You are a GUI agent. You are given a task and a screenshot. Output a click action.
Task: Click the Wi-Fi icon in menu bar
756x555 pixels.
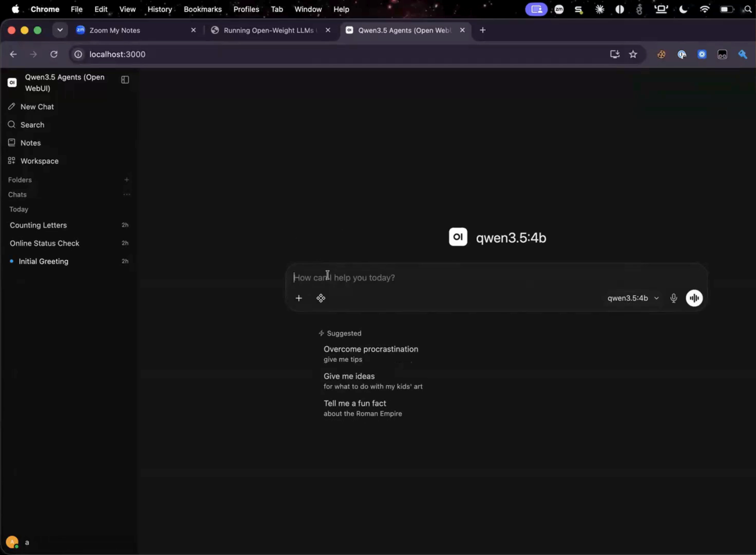[x=705, y=9]
